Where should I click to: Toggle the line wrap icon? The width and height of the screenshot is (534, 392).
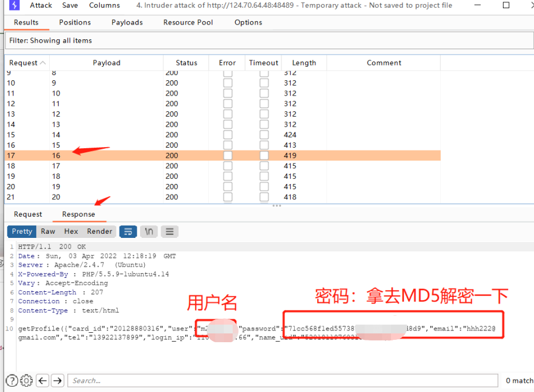click(x=128, y=231)
